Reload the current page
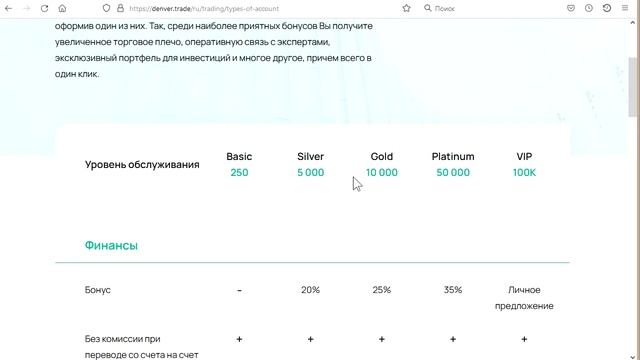Screen dimensions: 640x360 point(44,8)
